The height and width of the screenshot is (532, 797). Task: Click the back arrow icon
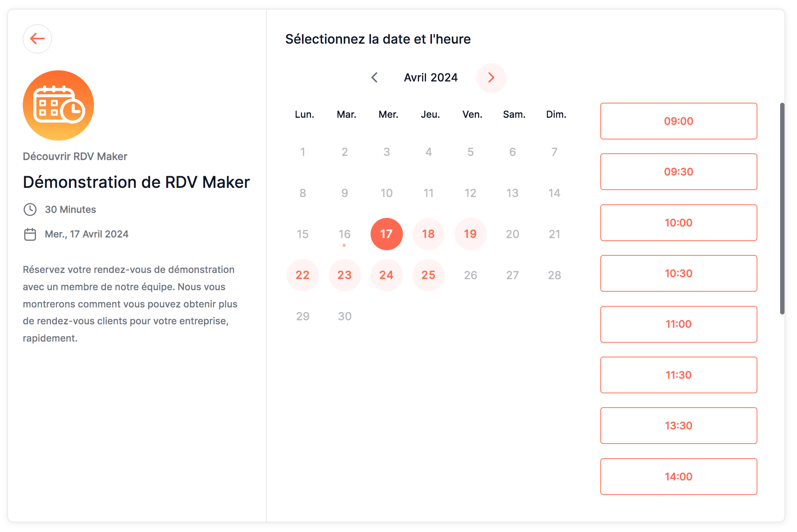(37, 39)
